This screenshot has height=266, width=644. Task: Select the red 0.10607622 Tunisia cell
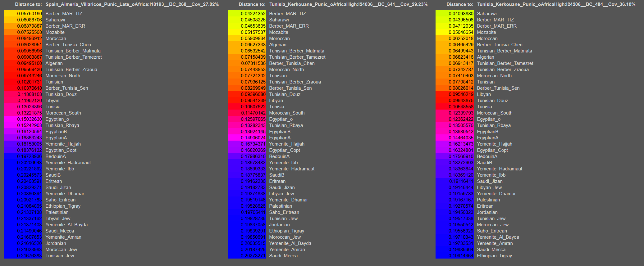pyautogui.click(x=247, y=107)
